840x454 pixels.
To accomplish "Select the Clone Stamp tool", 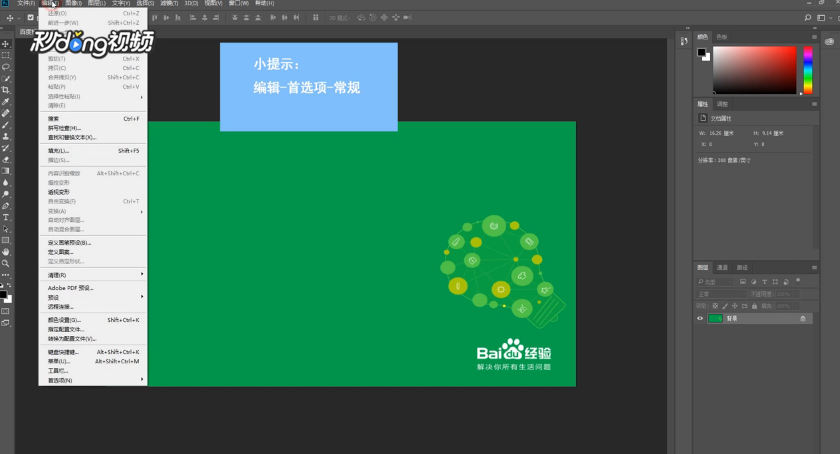I will click(x=6, y=136).
